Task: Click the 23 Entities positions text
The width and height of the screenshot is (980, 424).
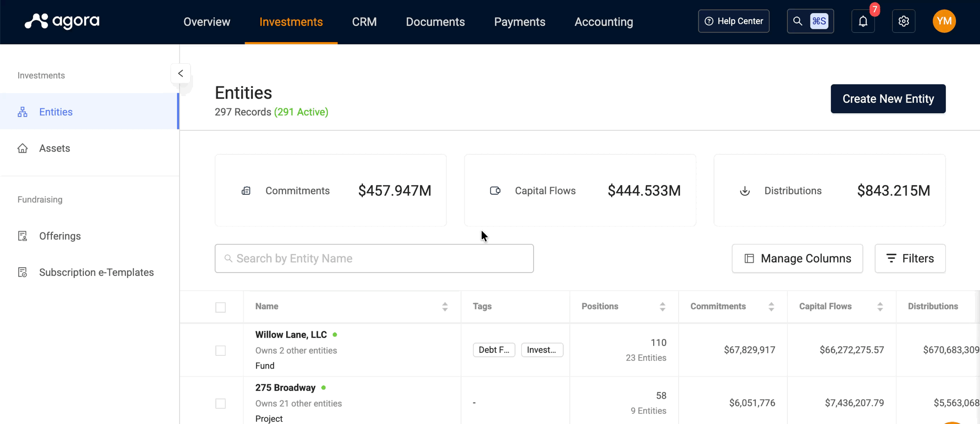Action: [x=646, y=358]
